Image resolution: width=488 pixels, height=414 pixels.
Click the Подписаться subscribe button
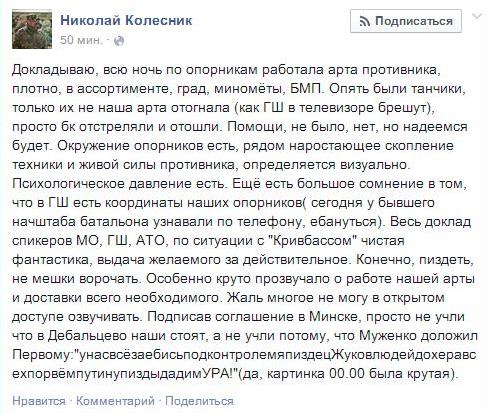click(406, 21)
